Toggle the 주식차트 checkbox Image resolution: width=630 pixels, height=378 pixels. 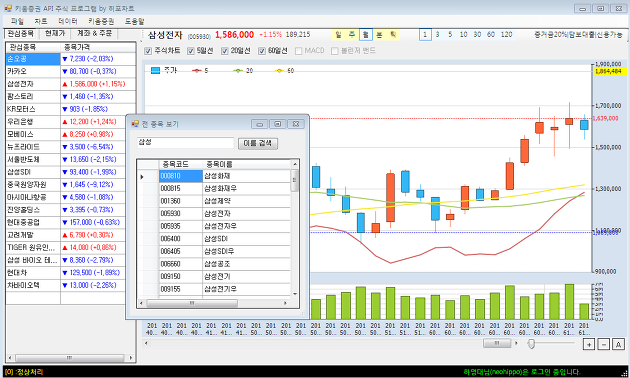pos(148,51)
